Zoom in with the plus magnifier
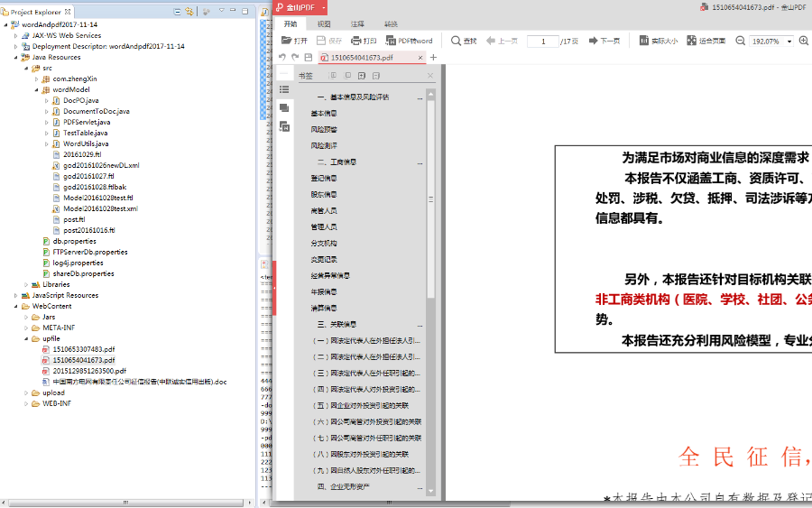The height and width of the screenshot is (508, 812). coord(804,41)
